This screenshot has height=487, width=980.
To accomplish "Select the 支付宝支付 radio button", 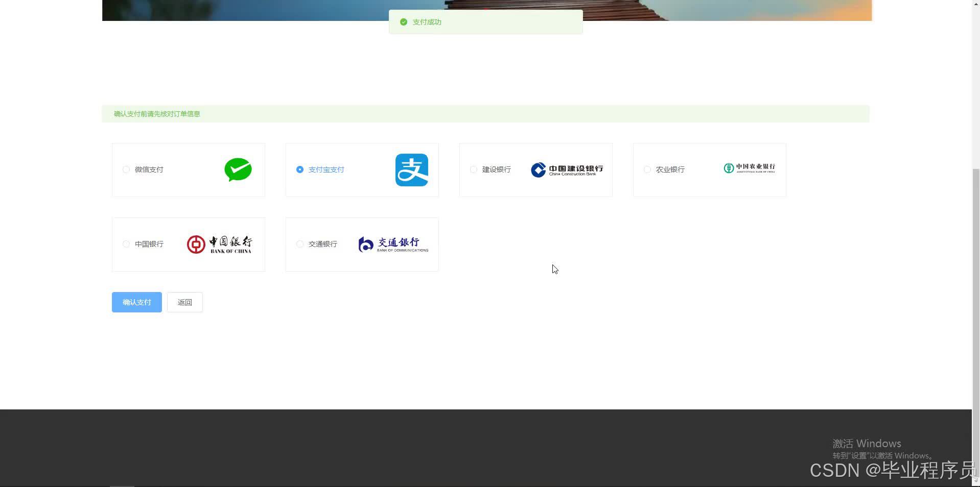I will tap(300, 169).
